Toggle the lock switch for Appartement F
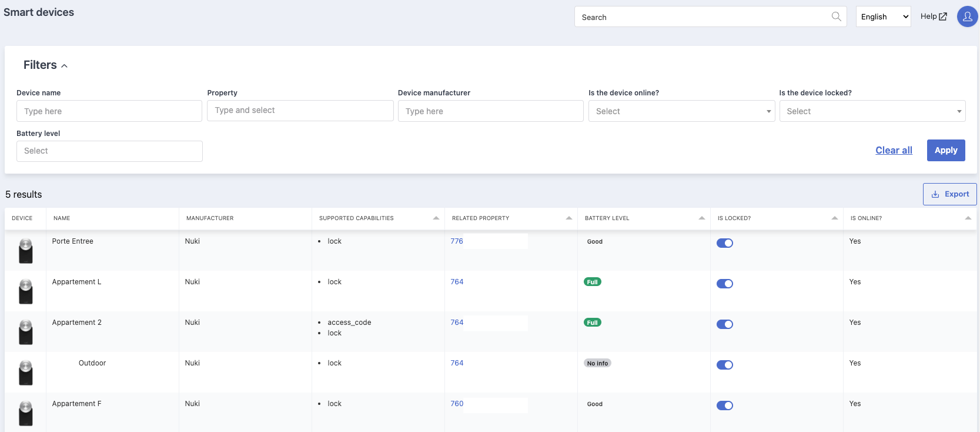 click(x=725, y=406)
